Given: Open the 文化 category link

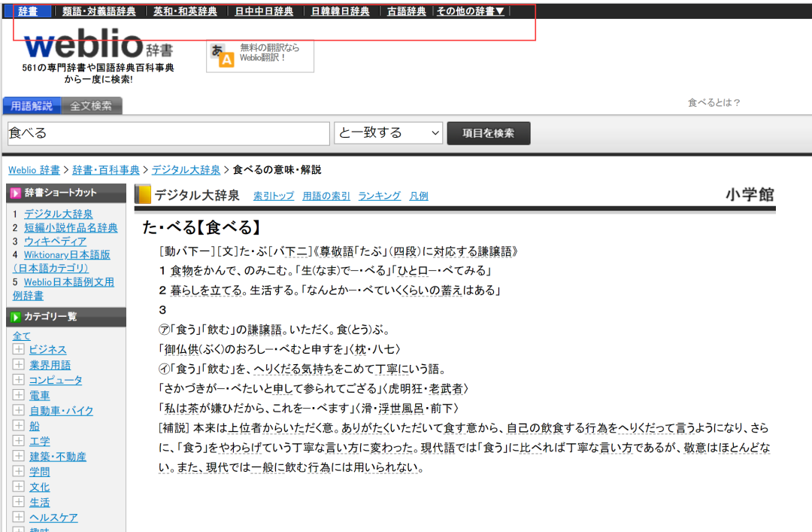Looking at the screenshot, I should [39, 487].
